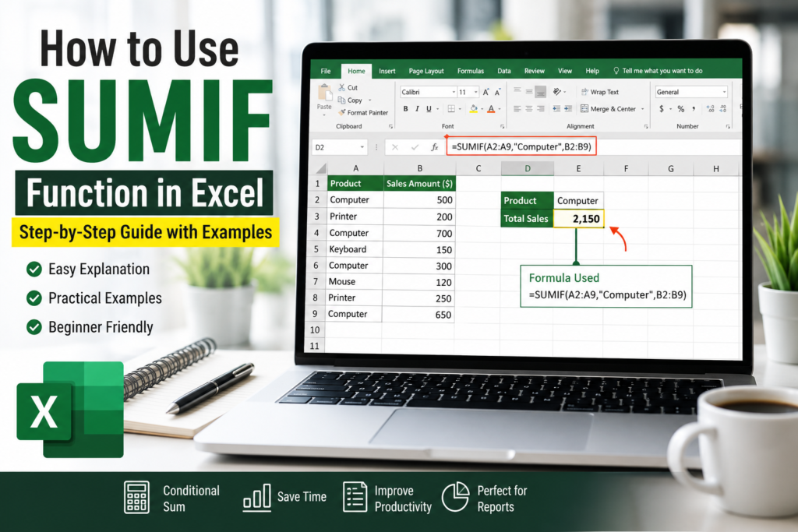Switch to the Data tab
798x532 pixels.
click(x=504, y=71)
